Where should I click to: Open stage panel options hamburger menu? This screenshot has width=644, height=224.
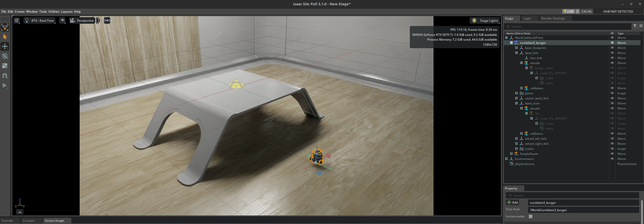point(641,26)
